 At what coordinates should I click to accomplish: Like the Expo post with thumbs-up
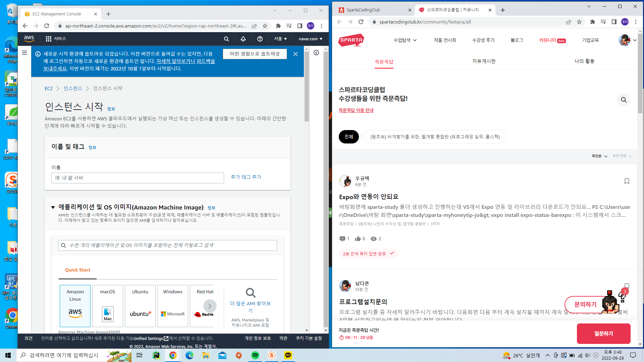pos(358,239)
